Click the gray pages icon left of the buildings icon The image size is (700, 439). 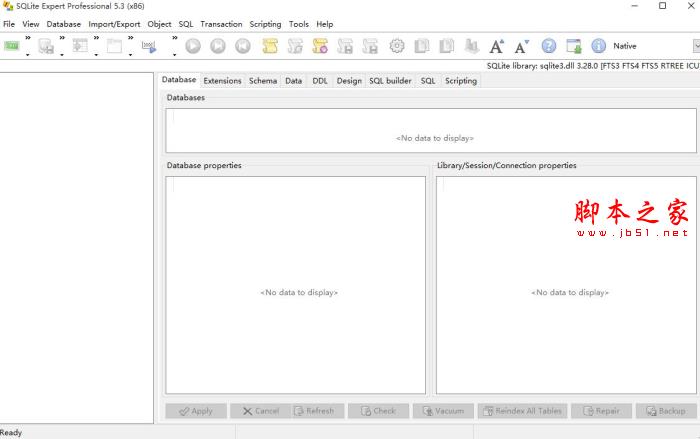click(446, 46)
